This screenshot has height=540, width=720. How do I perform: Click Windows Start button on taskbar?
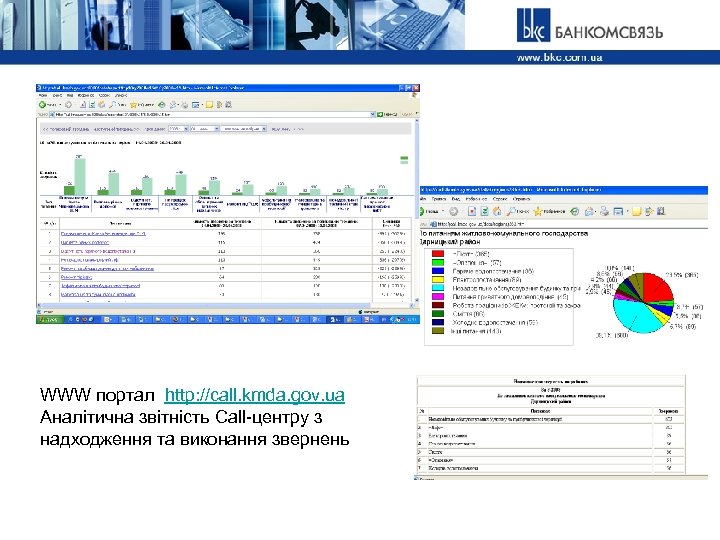[49, 319]
